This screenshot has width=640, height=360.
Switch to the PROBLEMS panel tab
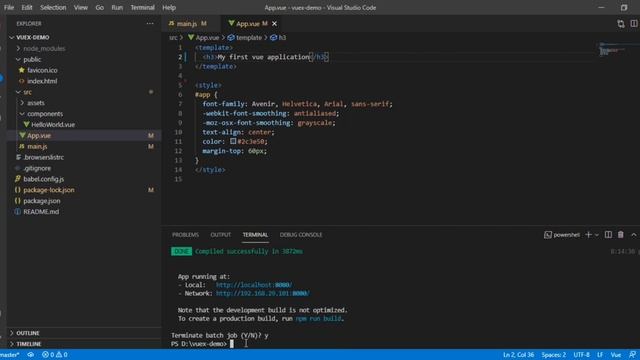(185, 235)
